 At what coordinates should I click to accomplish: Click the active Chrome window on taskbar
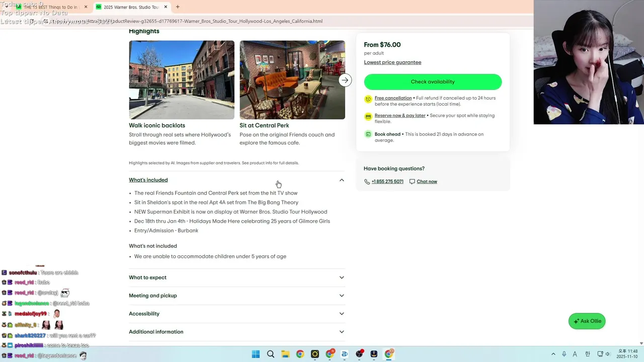click(389, 354)
